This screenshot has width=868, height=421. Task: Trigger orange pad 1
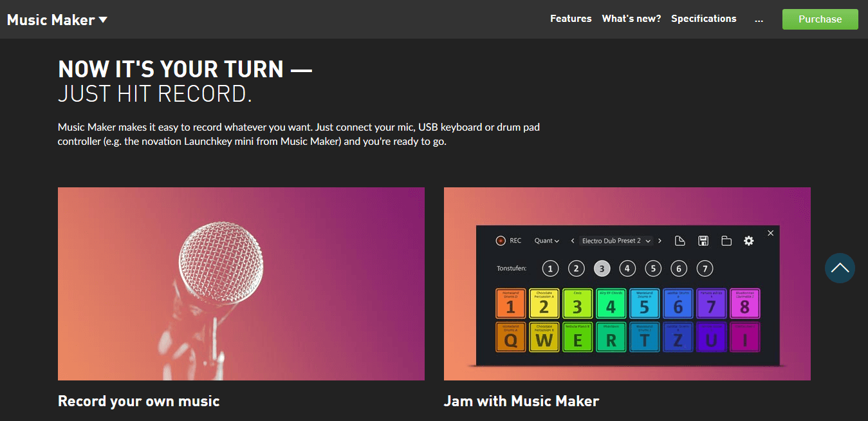511,303
